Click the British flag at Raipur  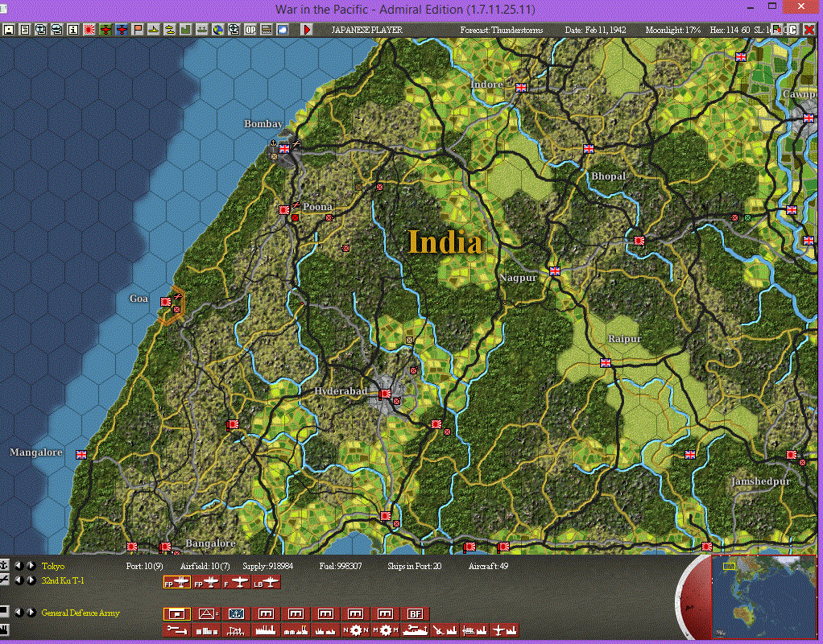pos(606,363)
